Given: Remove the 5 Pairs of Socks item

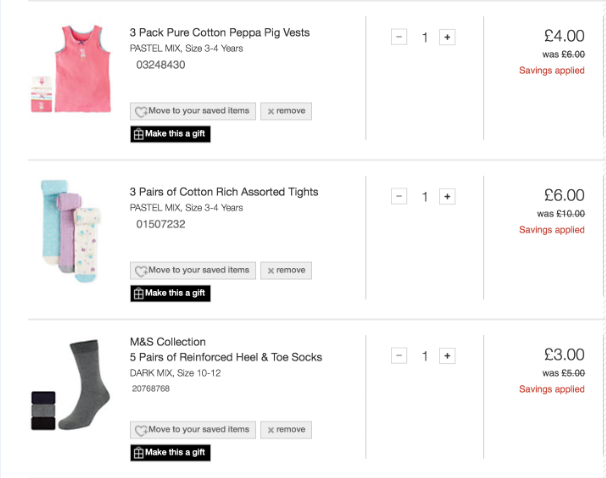Looking at the screenshot, I should 286,430.
